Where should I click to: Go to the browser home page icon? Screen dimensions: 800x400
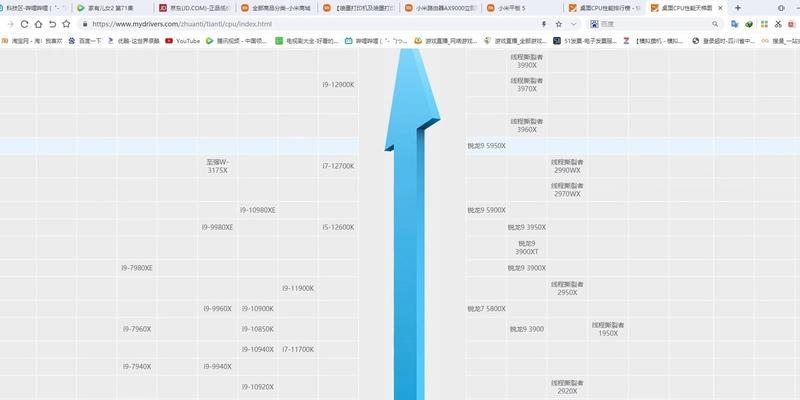(38, 24)
